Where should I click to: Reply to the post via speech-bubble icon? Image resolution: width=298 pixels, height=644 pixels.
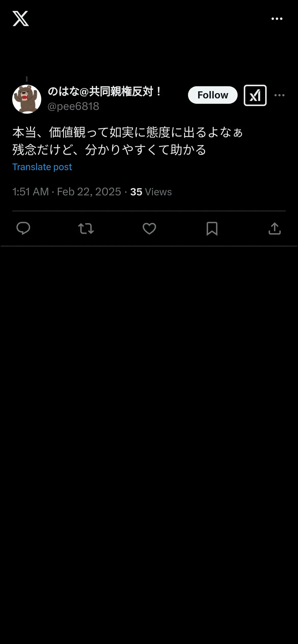point(23,228)
